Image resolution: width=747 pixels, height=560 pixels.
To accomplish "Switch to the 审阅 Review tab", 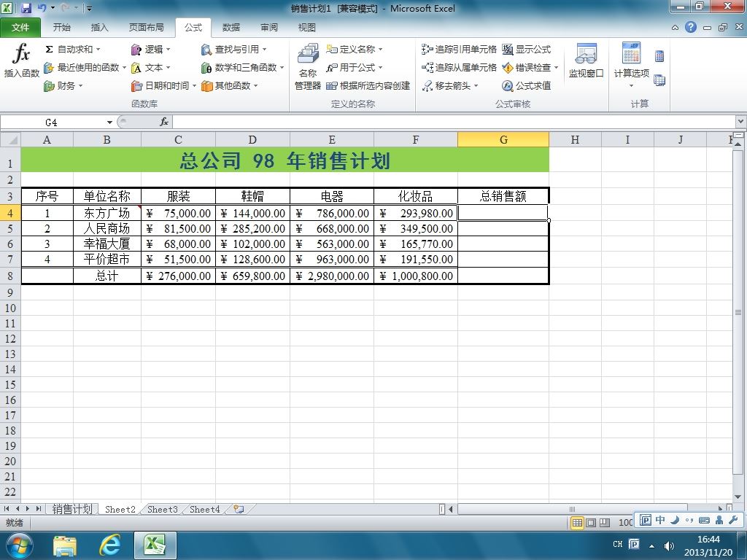I will pyautogui.click(x=269, y=27).
